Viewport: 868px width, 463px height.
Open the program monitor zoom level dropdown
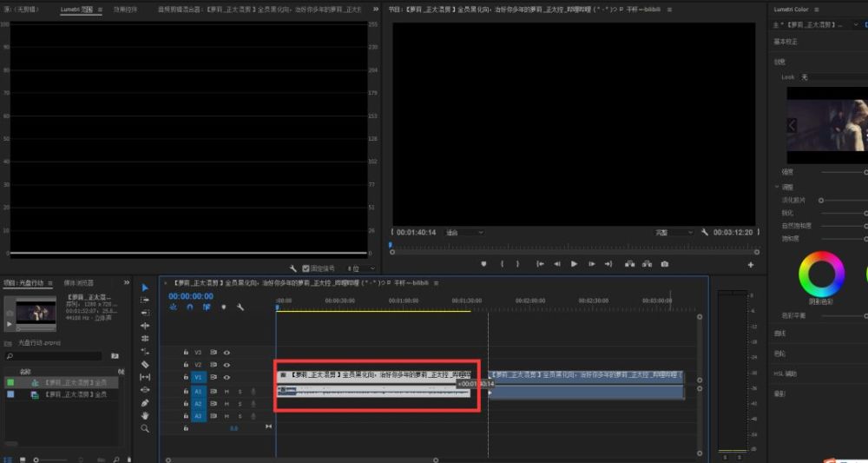click(x=464, y=233)
